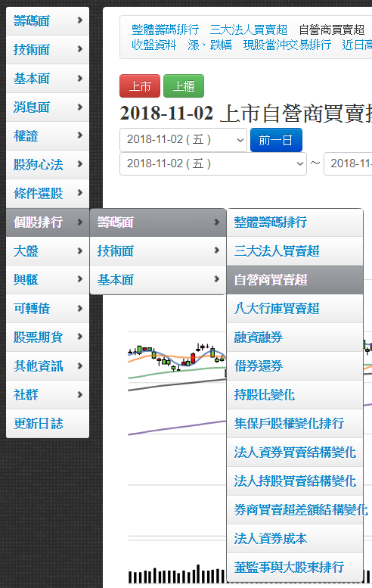
Task: Expand the 權證 sidebar arrow
Action: [x=80, y=135]
